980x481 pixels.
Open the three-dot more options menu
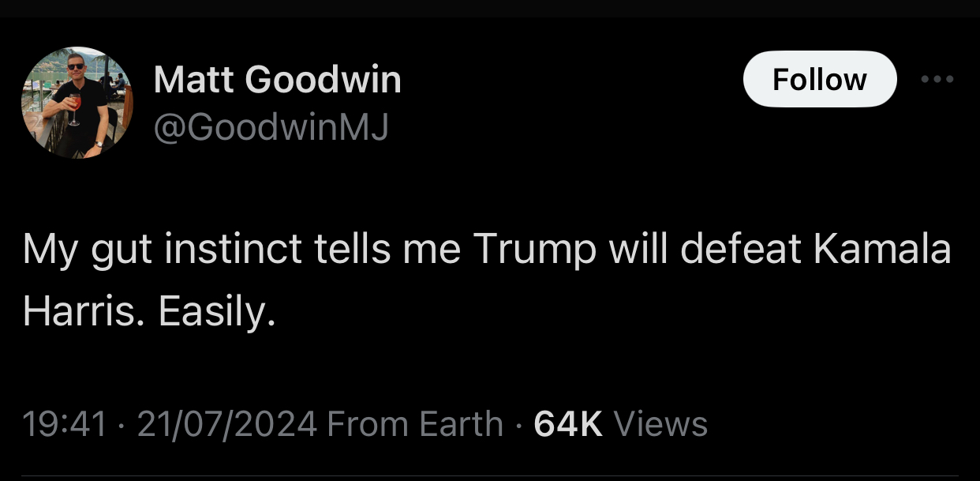pyautogui.click(x=938, y=79)
